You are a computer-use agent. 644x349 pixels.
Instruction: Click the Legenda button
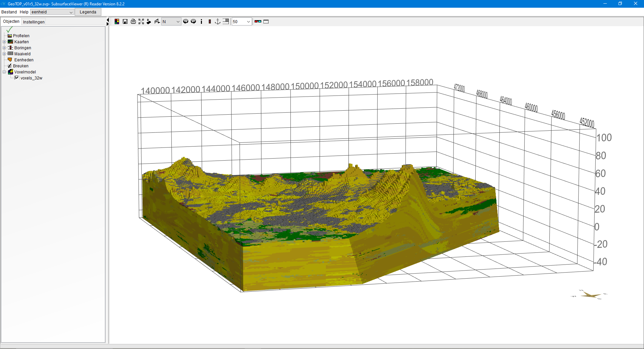pos(88,12)
